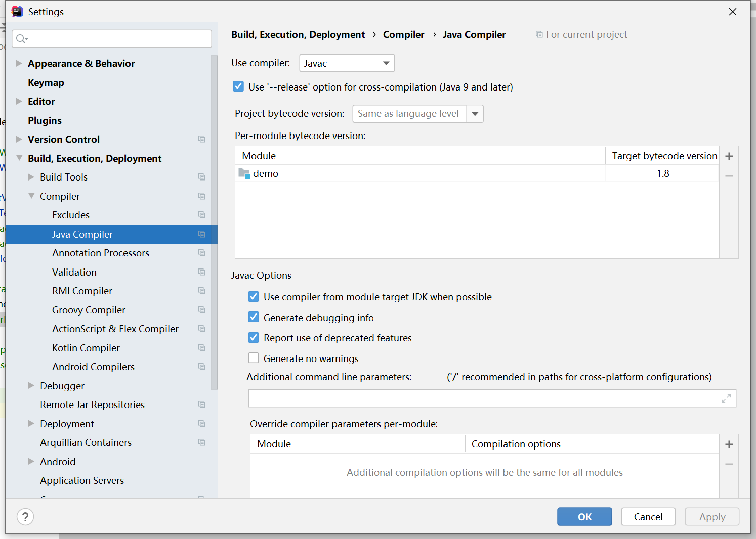Add a module to per-module bytecode table
The height and width of the screenshot is (539, 756).
click(729, 156)
